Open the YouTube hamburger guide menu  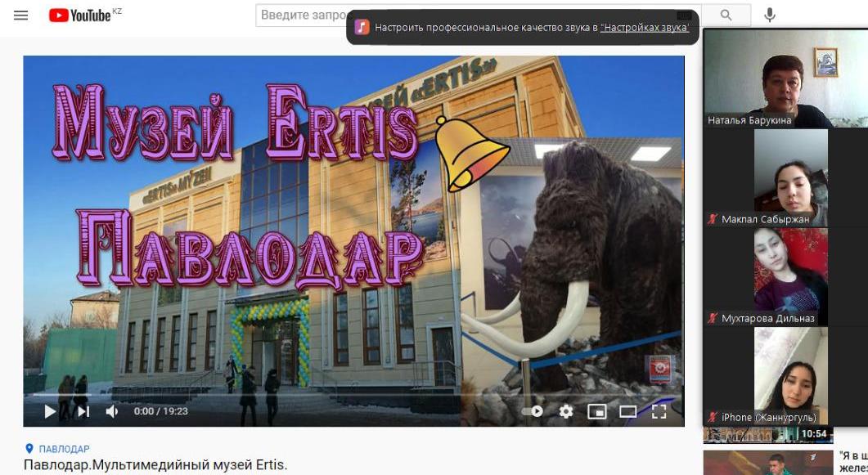pyautogui.click(x=20, y=15)
